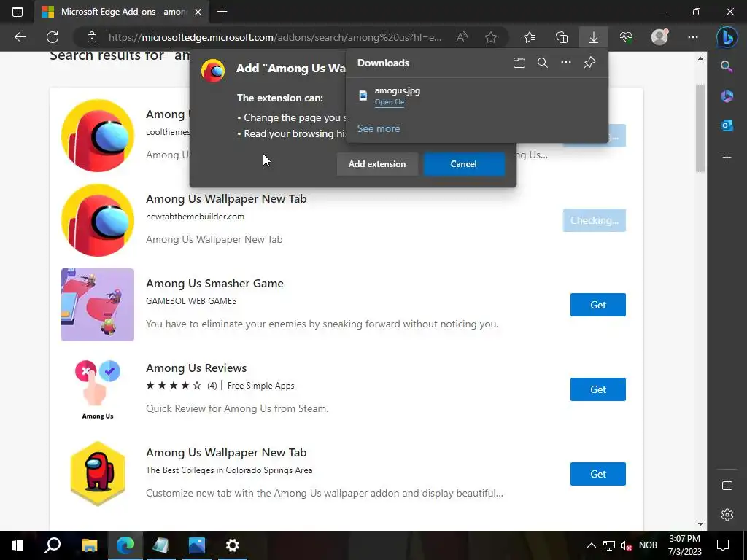Open the Windows Start menu
This screenshot has height=560, width=747.
pyautogui.click(x=18, y=545)
